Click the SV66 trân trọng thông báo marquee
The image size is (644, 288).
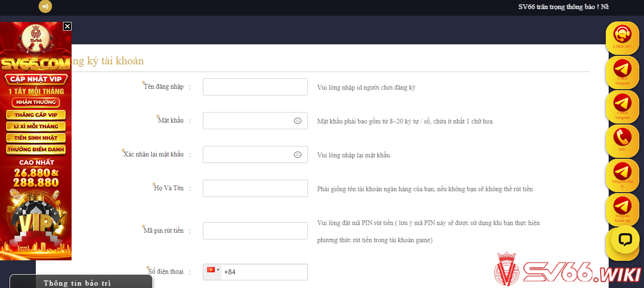(x=563, y=7)
